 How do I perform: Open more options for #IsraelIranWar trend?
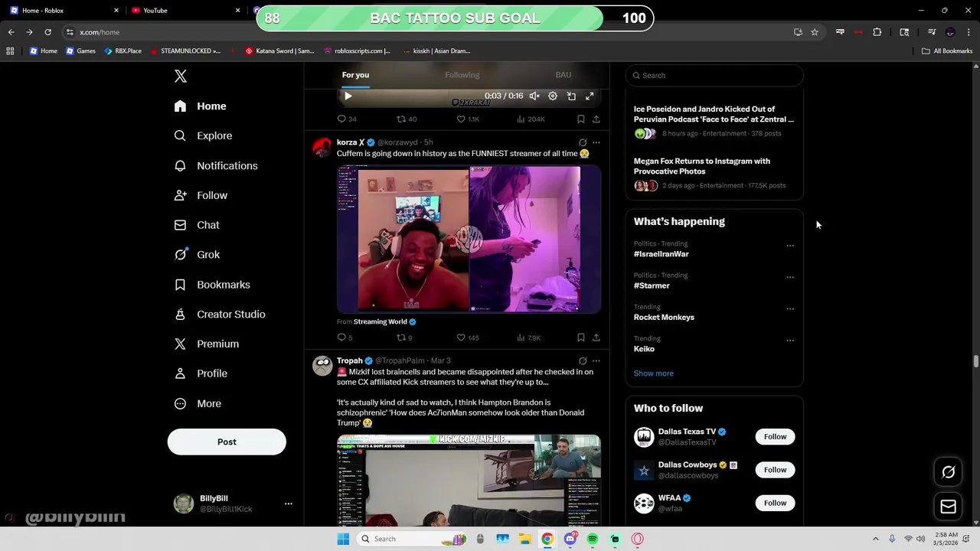(790, 246)
